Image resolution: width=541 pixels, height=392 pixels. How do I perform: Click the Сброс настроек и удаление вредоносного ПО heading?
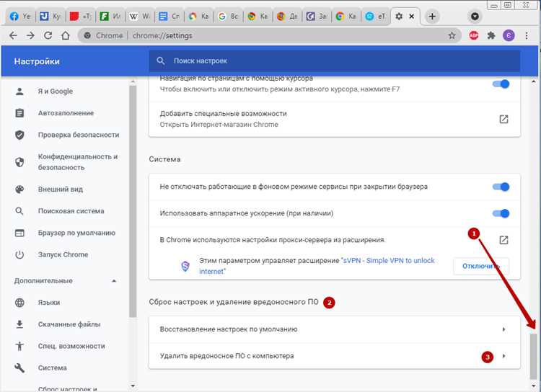[x=234, y=302]
